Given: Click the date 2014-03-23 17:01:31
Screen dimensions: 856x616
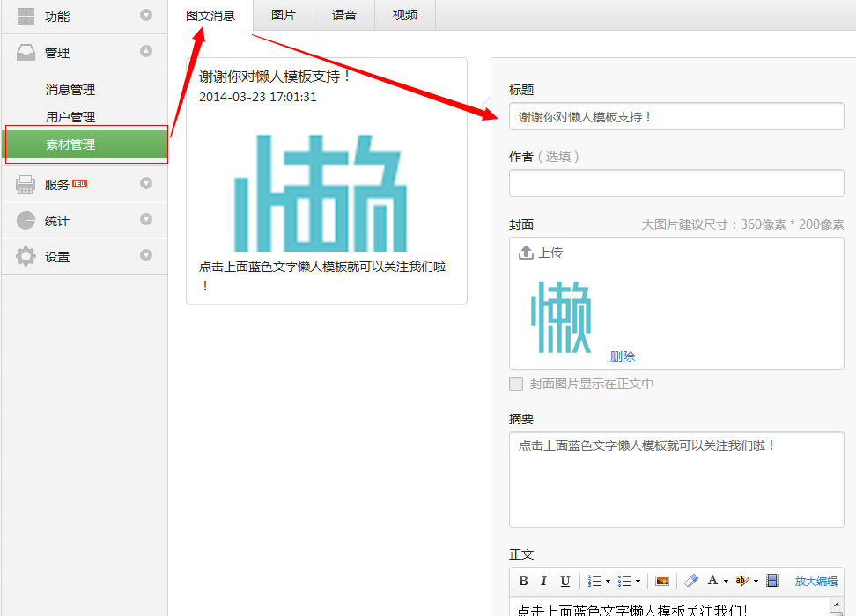Looking at the screenshot, I should (x=258, y=97).
